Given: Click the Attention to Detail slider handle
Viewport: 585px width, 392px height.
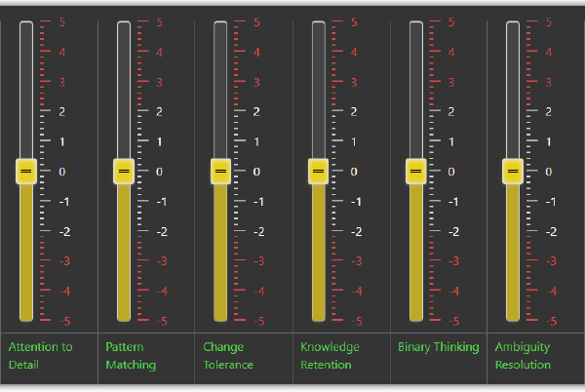Looking at the screenshot, I should [x=26, y=171].
